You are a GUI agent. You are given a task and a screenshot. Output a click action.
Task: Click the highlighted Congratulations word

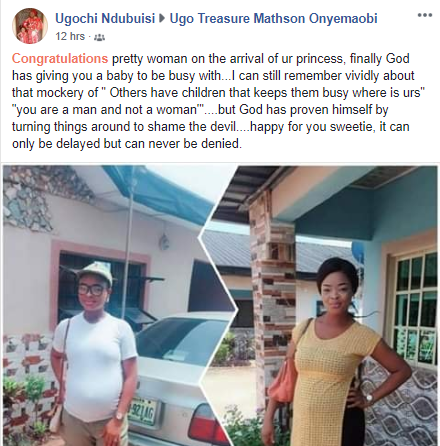60,59
